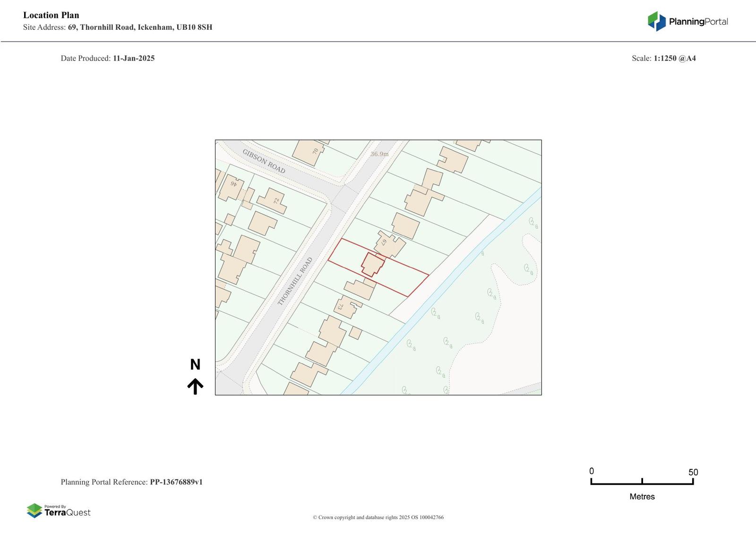The image size is (756, 535).
Task: Click the reference PP-13676889v1
Action: pyautogui.click(x=176, y=482)
